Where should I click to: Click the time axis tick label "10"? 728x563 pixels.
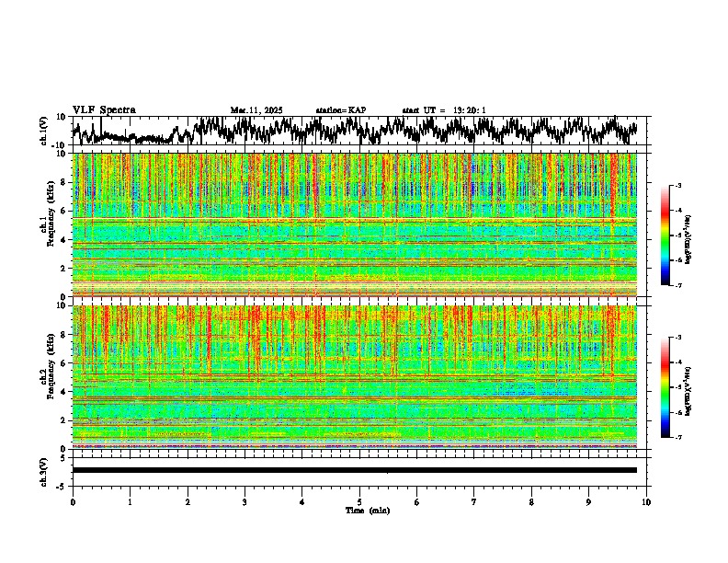[646, 502]
